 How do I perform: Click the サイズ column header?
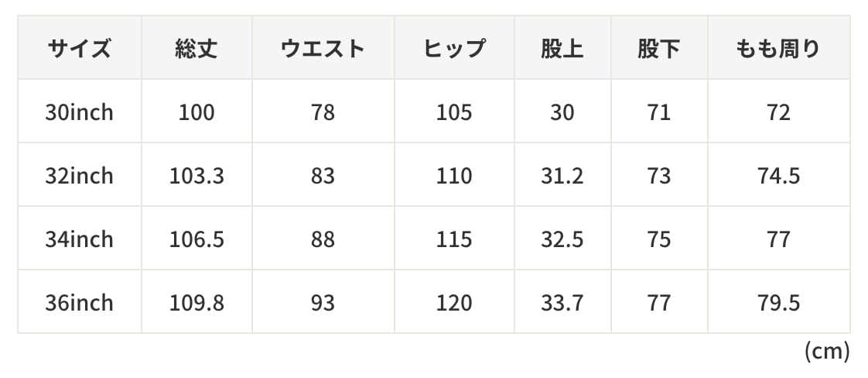point(79,49)
